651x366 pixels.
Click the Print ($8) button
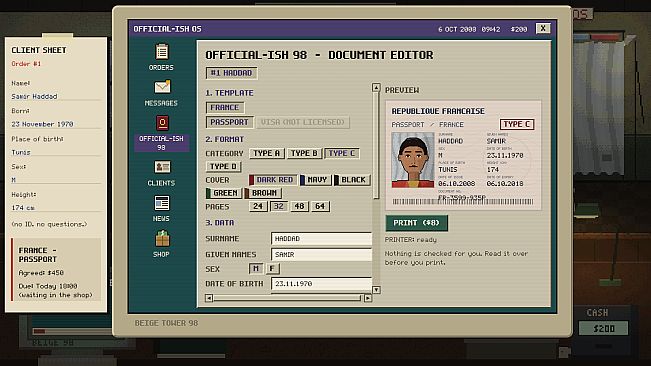coord(416,223)
